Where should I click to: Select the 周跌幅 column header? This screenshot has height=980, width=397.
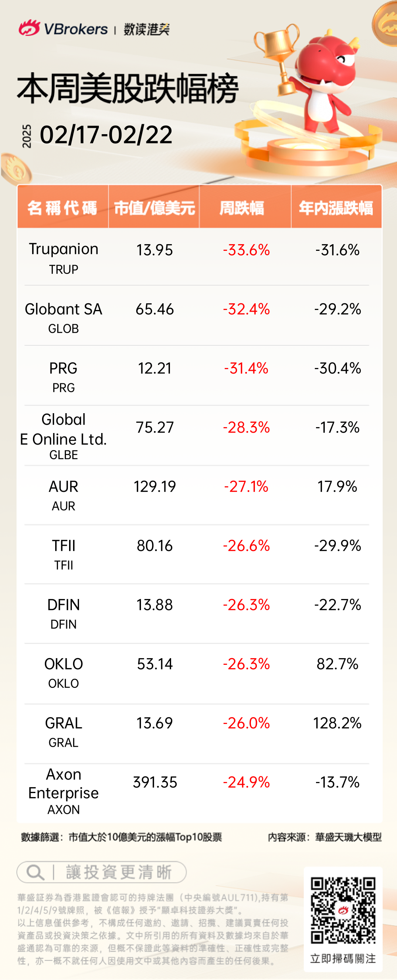[242, 208]
